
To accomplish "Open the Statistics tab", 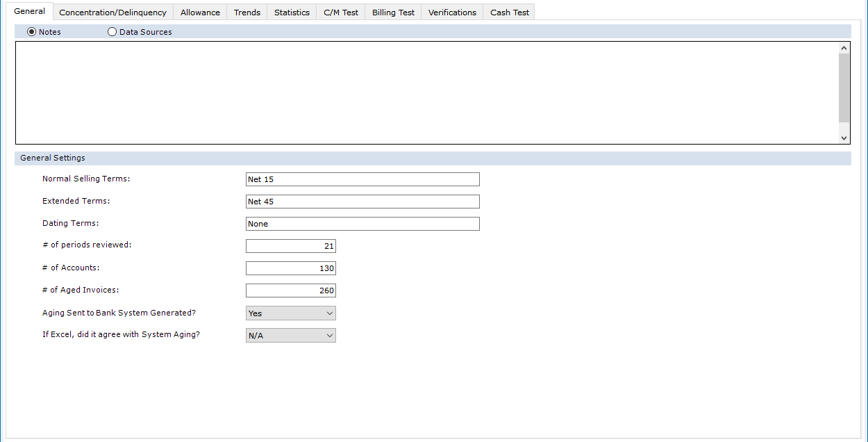I will click(x=292, y=13).
